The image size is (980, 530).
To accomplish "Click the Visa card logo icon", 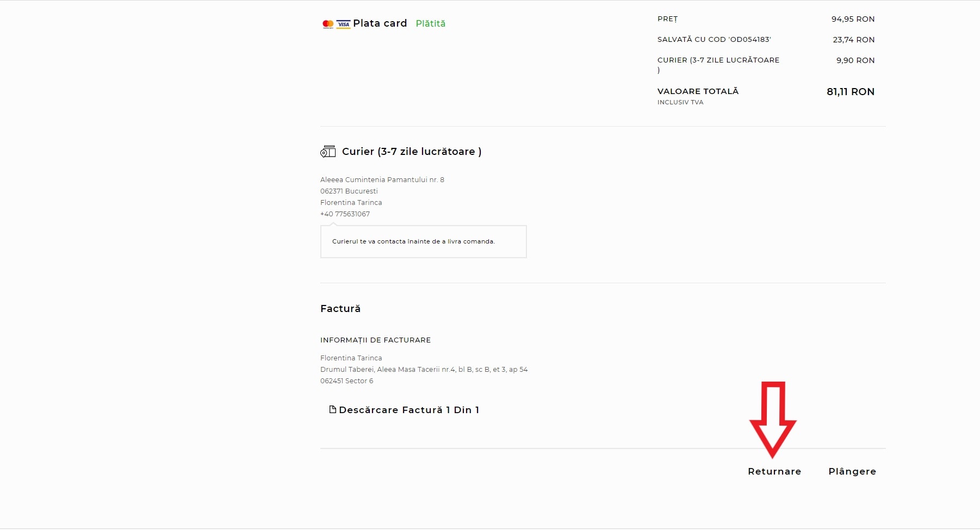I will click(x=343, y=24).
